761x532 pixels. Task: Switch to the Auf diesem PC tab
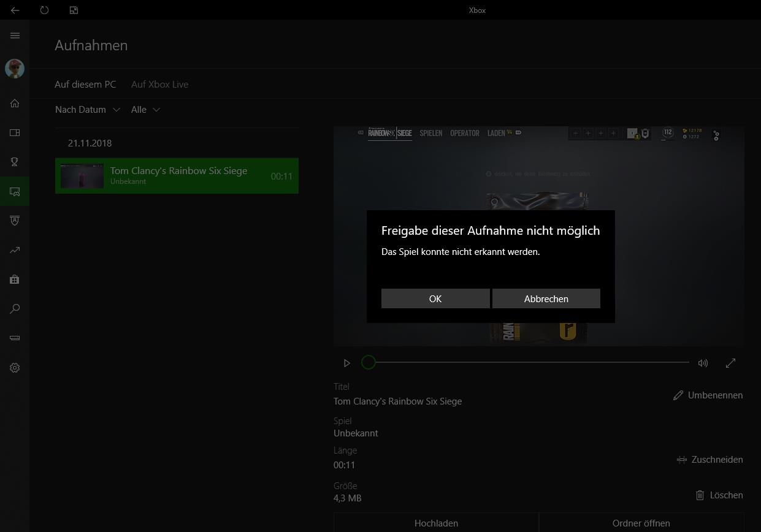coord(85,85)
